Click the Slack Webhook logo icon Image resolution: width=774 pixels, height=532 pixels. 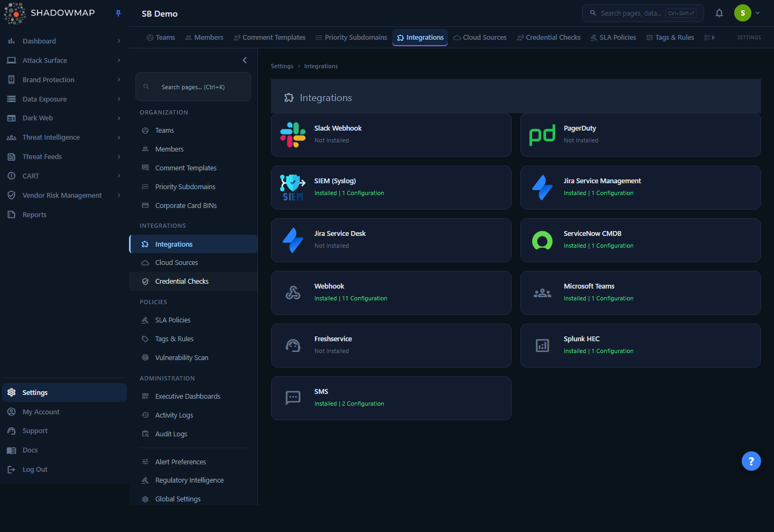(293, 135)
